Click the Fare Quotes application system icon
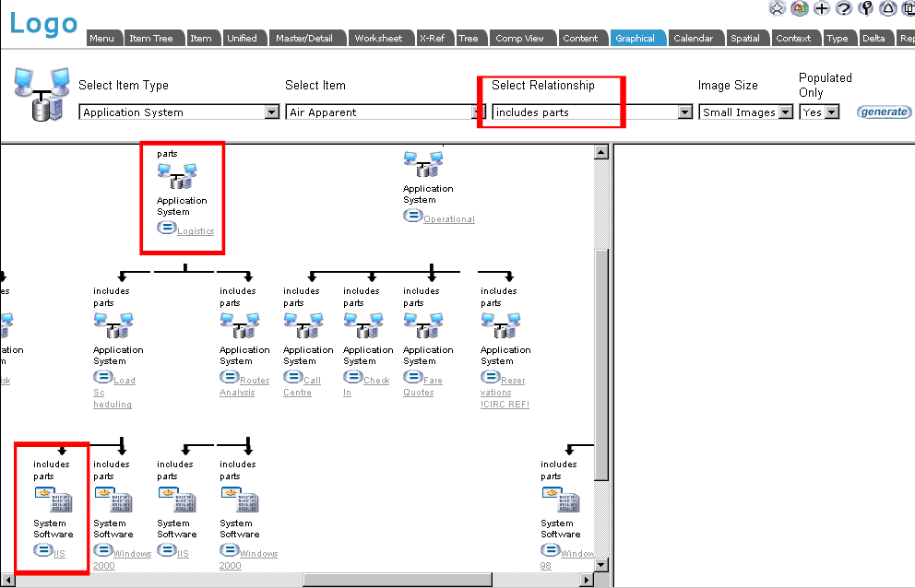Image resolution: width=915 pixels, height=588 pixels. (423, 325)
